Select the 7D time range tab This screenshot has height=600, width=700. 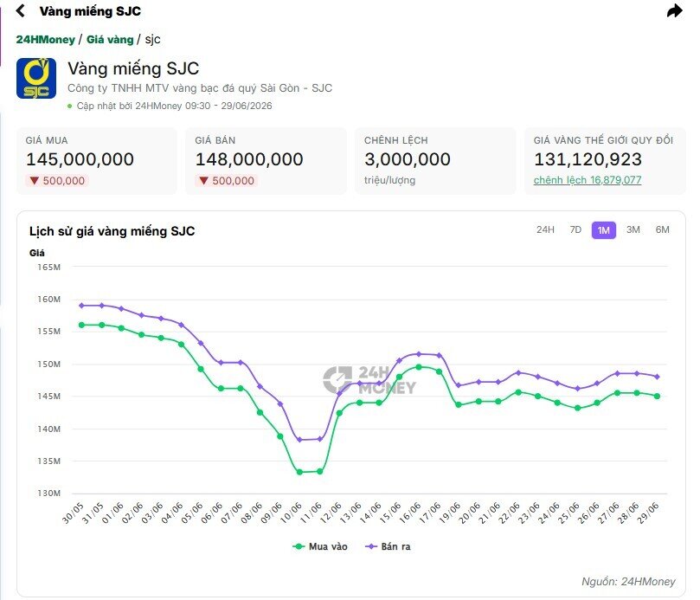click(575, 229)
